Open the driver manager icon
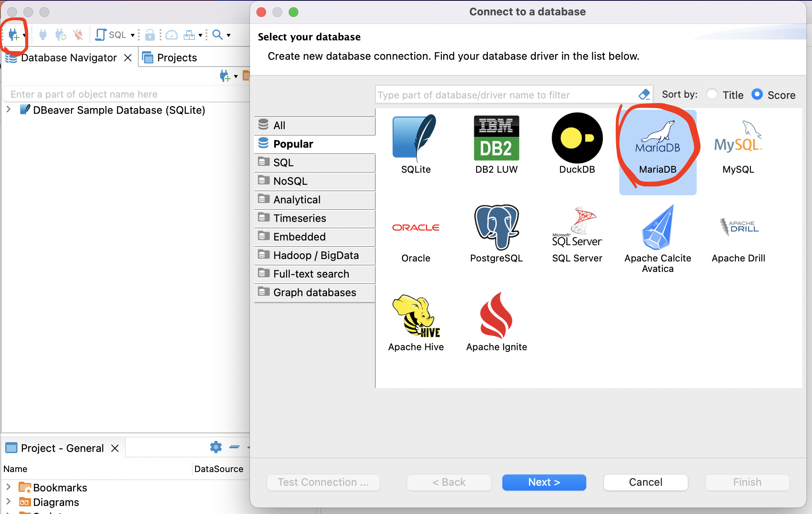The width and height of the screenshot is (812, 514). [190, 35]
